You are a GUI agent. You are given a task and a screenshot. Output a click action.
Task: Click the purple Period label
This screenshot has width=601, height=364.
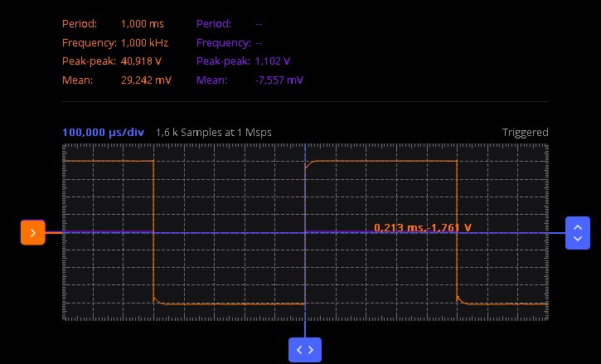tap(214, 24)
